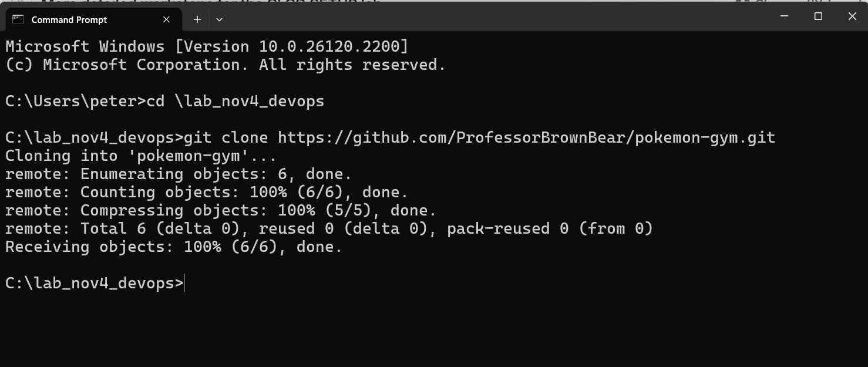This screenshot has height=367, width=868.
Task: Click the "Total 6 (delta 0)" output line
Action: point(329,228)
